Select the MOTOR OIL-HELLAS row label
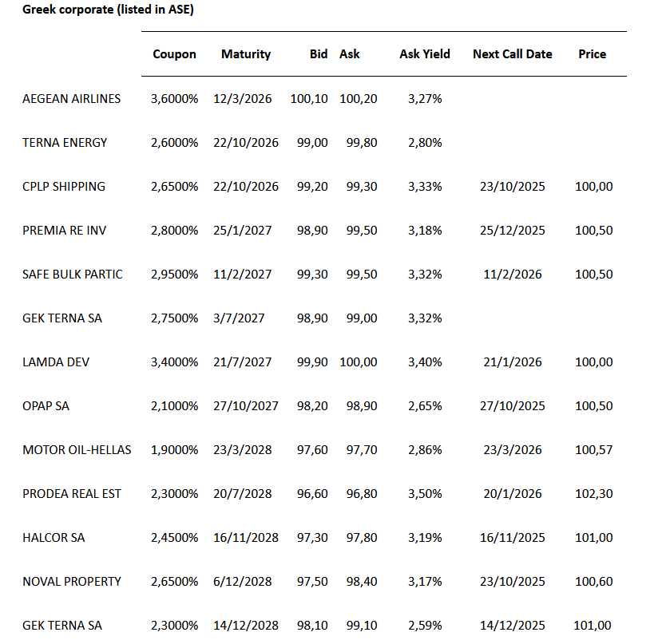The height and width of the screenshot is (644, 666). (77, 450)
